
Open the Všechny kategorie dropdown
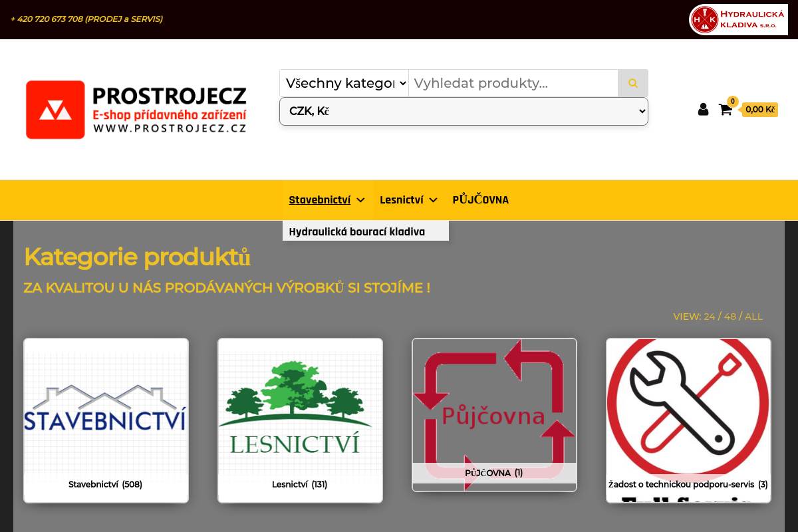(x=344, y=83)
